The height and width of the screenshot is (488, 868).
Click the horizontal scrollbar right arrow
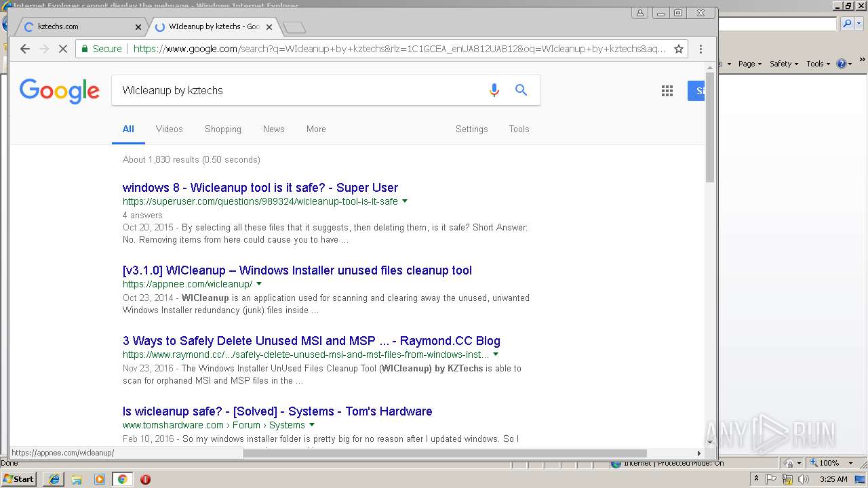click(x=699, y=453)
